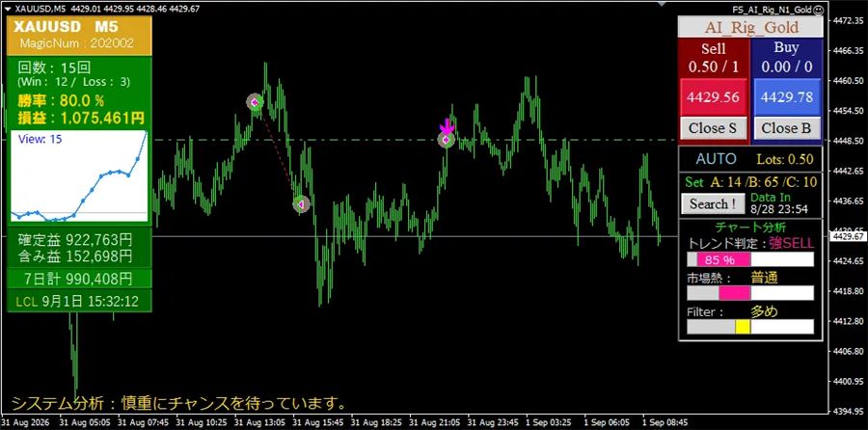
Task: Click the red Sell price 4429.56 button
Action: coord(713,96)
